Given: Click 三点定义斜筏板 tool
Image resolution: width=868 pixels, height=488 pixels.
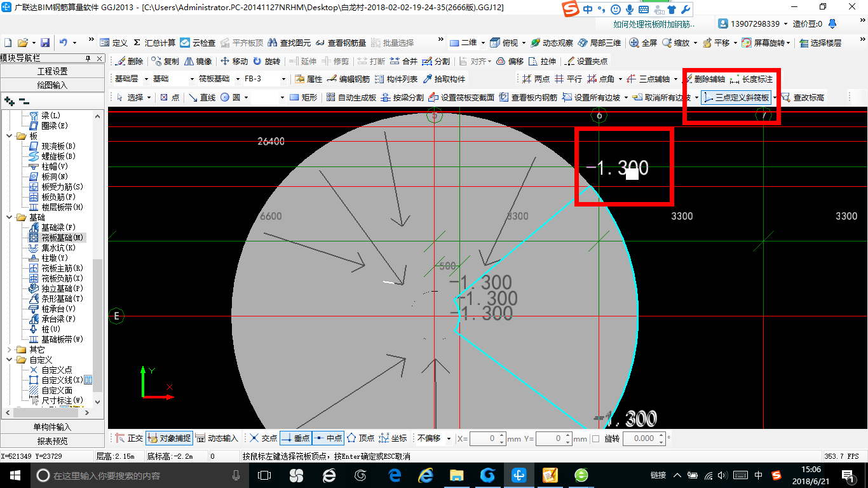Looking at the screenshot, I should click(736, 97).
